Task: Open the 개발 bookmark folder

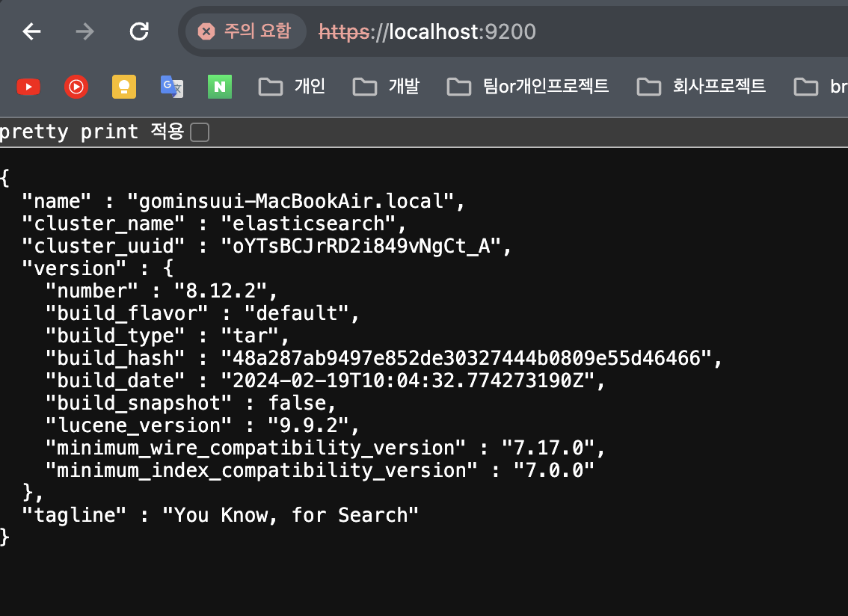Action: tap(386, 87)
